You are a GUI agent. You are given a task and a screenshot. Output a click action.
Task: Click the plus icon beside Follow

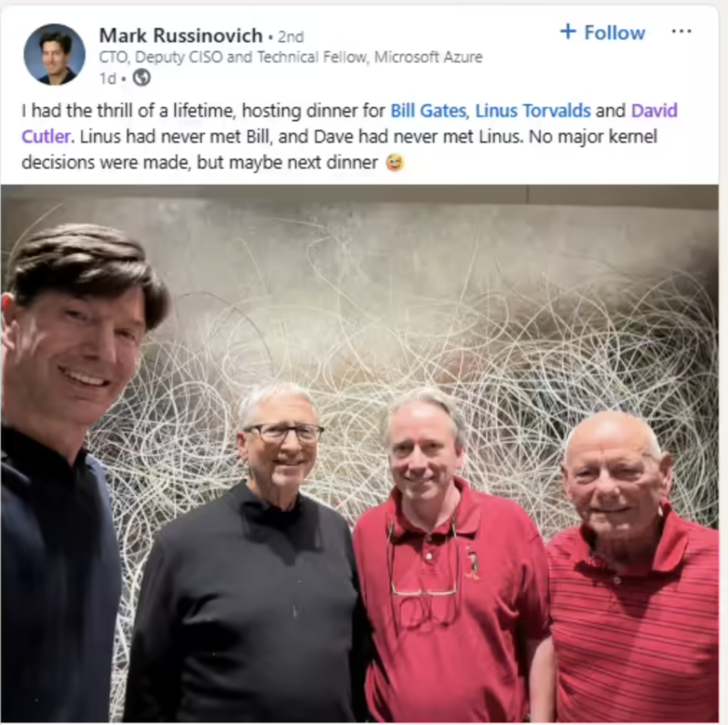568,32
